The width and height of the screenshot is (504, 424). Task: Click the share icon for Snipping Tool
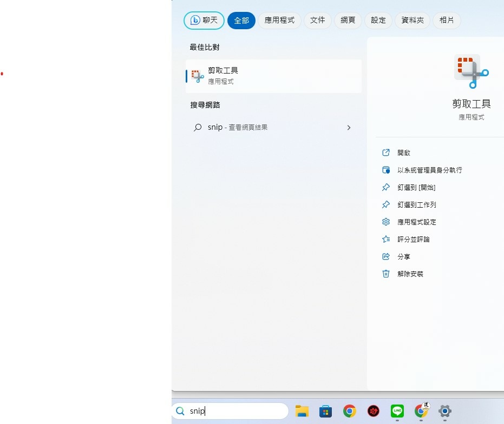click(385, 256)
